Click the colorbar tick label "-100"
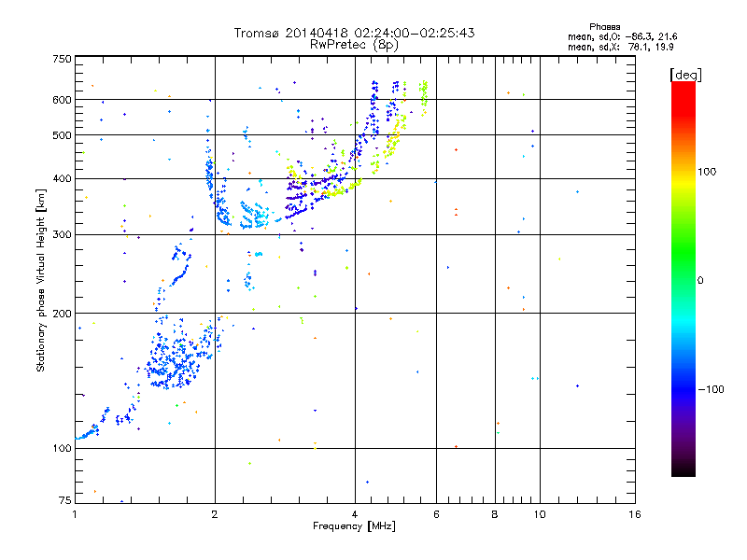Image resolution: width=747 pixels, height=560 pixels. pos(711,389)
